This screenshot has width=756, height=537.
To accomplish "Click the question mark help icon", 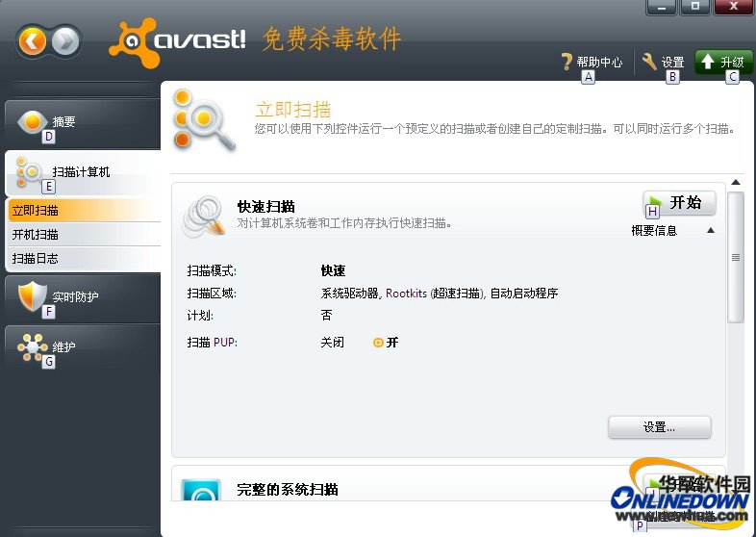I will tap(567, 62).
